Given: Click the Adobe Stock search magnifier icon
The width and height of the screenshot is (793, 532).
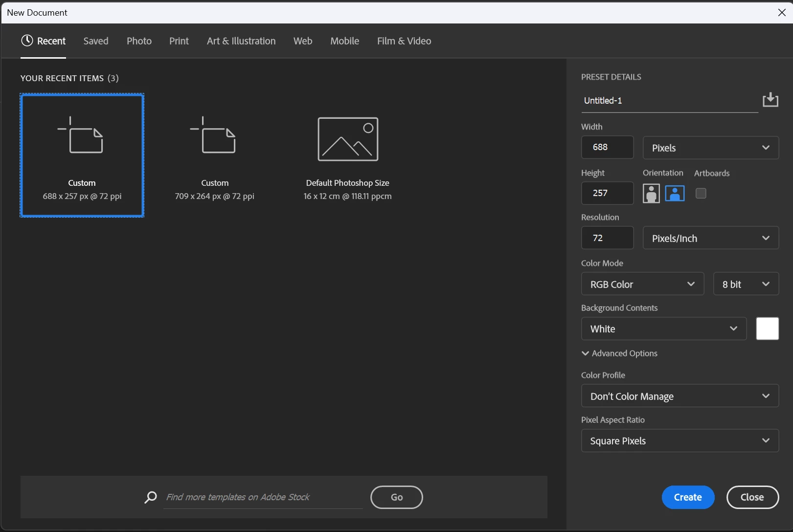Looking at the screenshot, I should (151, 497).
